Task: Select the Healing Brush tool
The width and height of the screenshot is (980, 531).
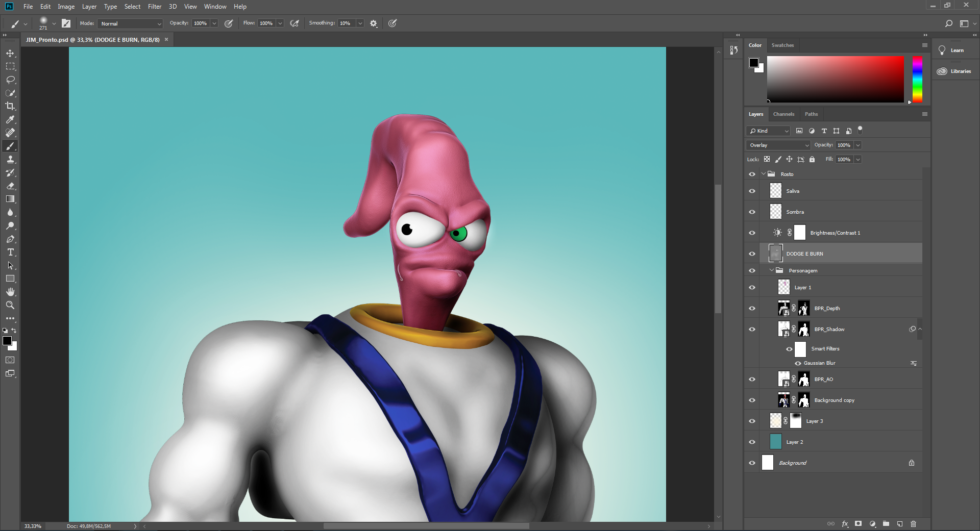Action: point(10,133)
